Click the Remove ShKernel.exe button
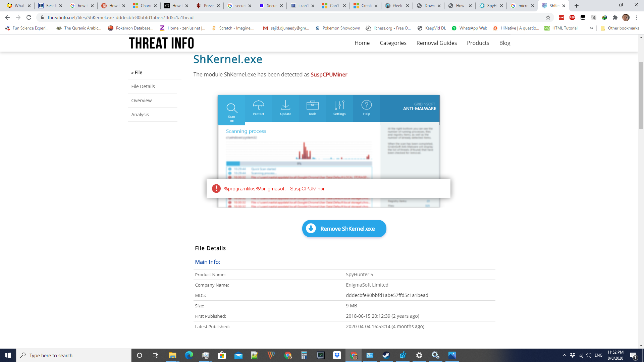This screenshot has width=644, height=362. (x=344, y=229)
